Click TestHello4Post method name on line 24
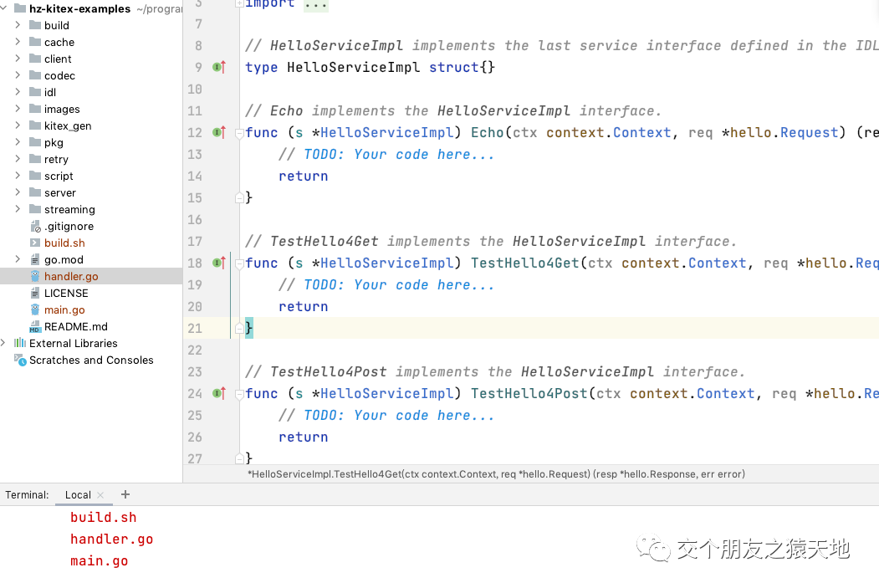The height and width of the screenshot is (588, 879). point(529,393)
